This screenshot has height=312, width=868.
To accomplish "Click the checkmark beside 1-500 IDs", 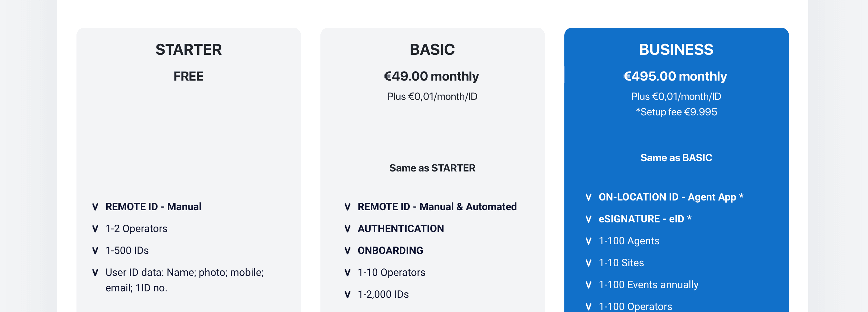I will pyautogui.click(x=95, y=251).
